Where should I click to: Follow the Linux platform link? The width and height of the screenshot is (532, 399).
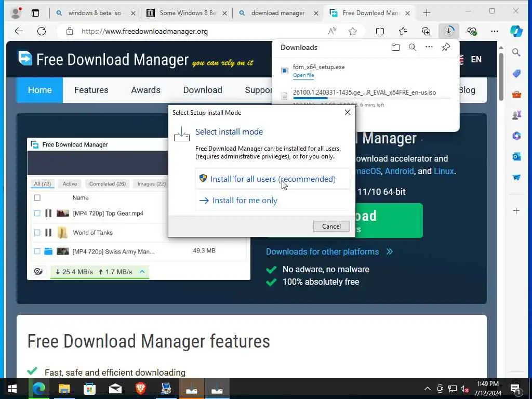(444, 171)
